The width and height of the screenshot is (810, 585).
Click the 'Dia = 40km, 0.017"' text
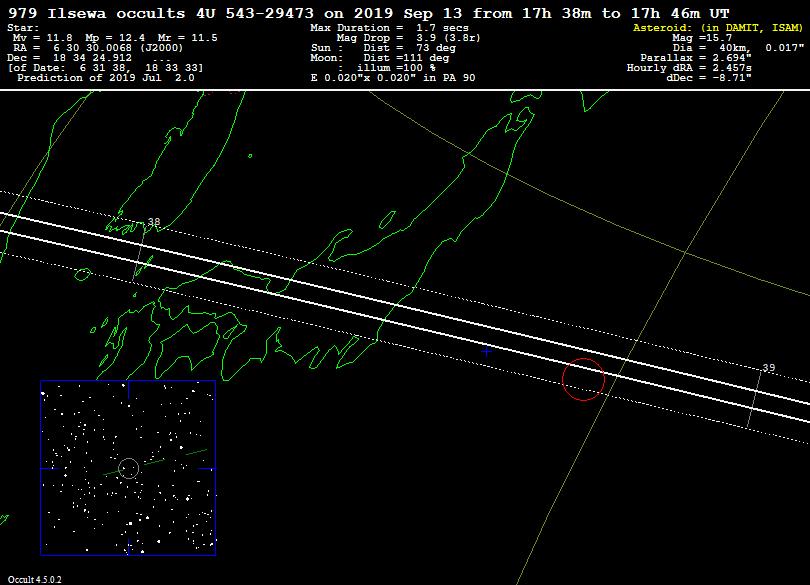[738, 48]
